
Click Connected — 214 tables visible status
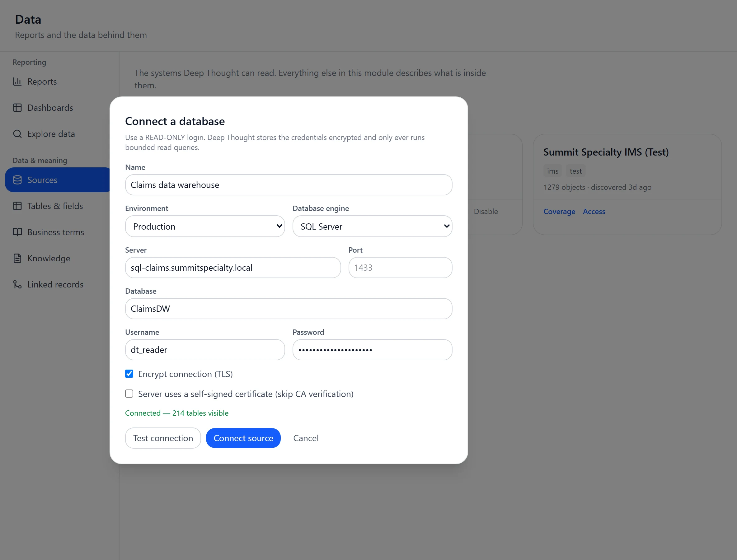point(177,413)
